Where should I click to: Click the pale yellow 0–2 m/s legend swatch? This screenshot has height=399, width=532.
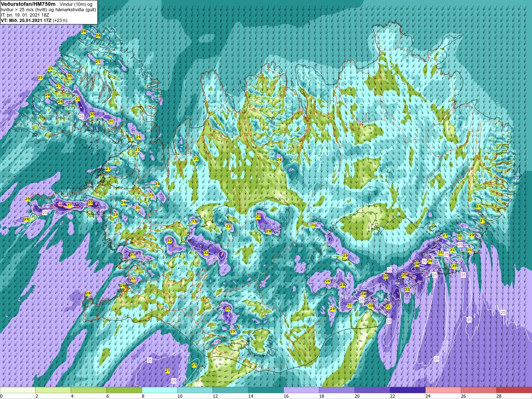click(18, 390)
